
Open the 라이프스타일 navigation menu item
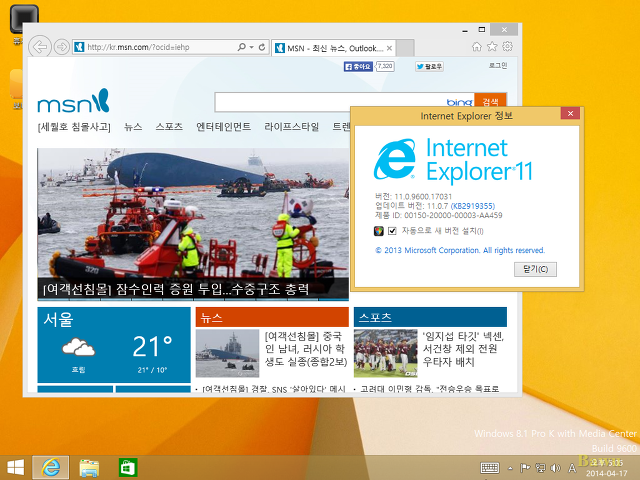coord(291,127)
